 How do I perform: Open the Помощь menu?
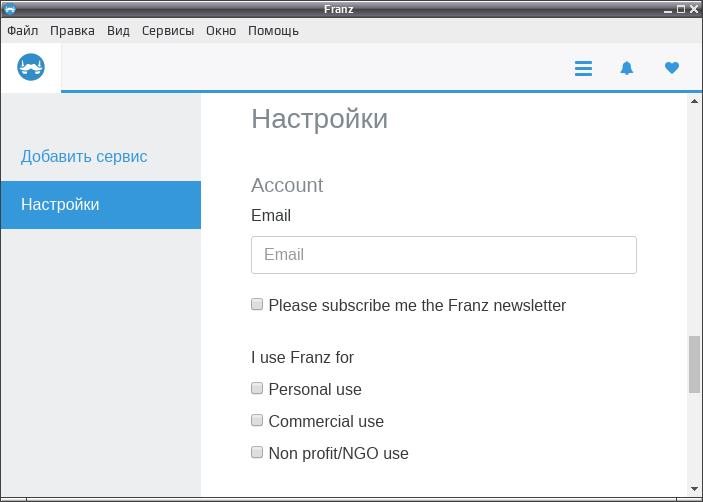(x=273, y=30)
